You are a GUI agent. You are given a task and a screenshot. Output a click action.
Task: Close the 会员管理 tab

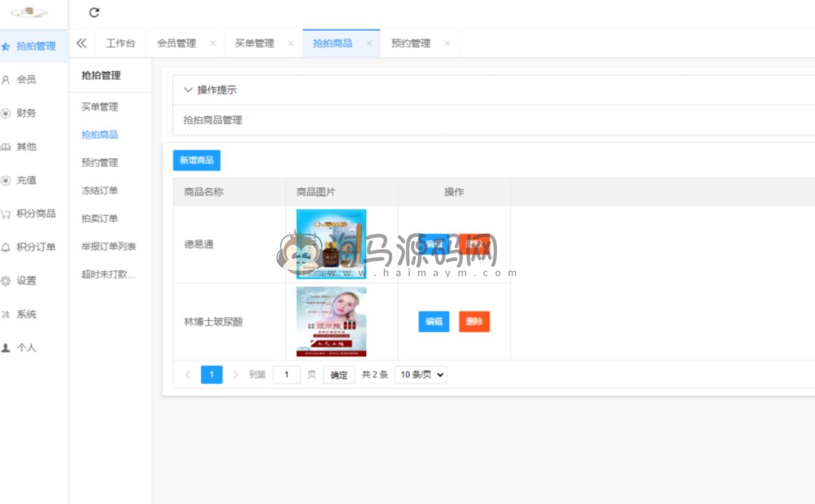[x=212, y=44]
